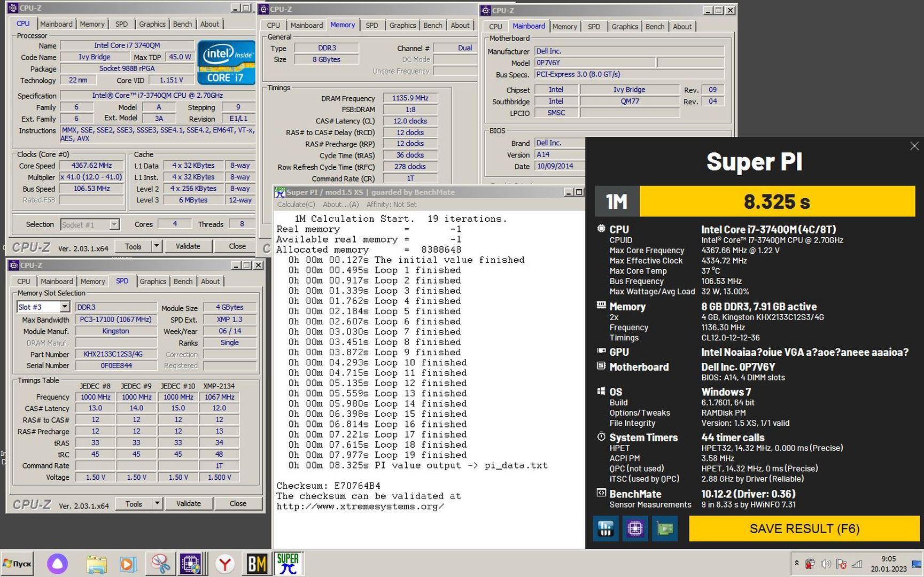Open the Snipping Tool taskbar icon
This screenshot has height=577, width=924.
click(x=160, y=564)
